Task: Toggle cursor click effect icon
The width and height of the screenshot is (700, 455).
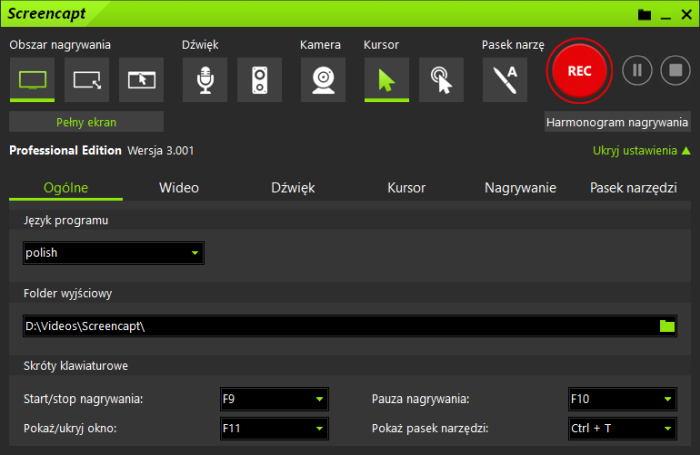Action: (441, 79)
